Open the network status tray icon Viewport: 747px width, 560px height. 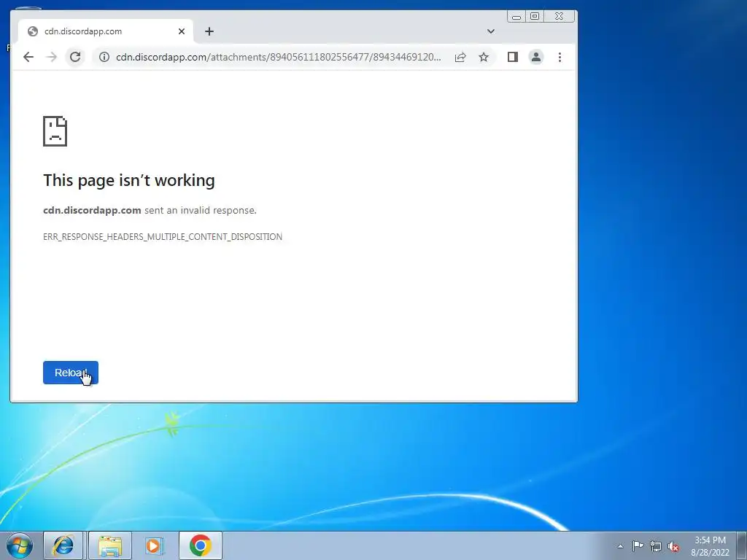coord(656,546)
